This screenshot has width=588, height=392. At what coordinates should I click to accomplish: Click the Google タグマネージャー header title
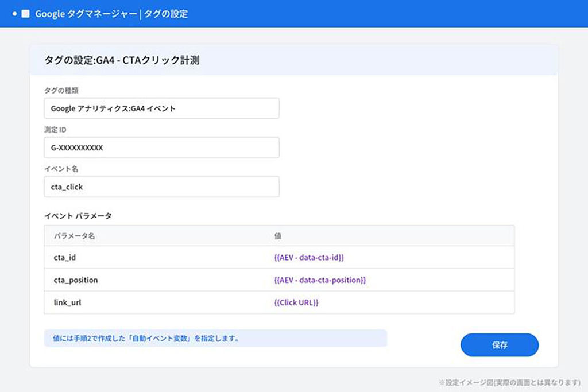pyautogui.click(x=111, y=14)
